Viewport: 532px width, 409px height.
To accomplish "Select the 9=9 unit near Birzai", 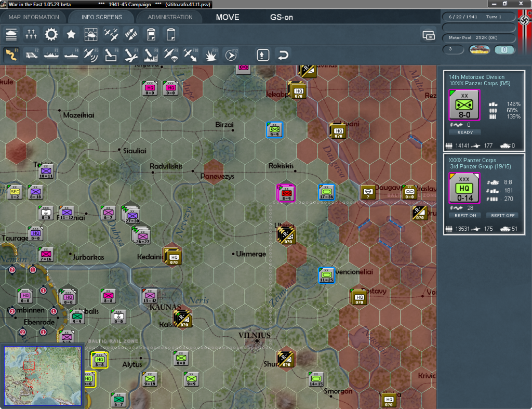I will pyautogui.click(x=274, y=130).
